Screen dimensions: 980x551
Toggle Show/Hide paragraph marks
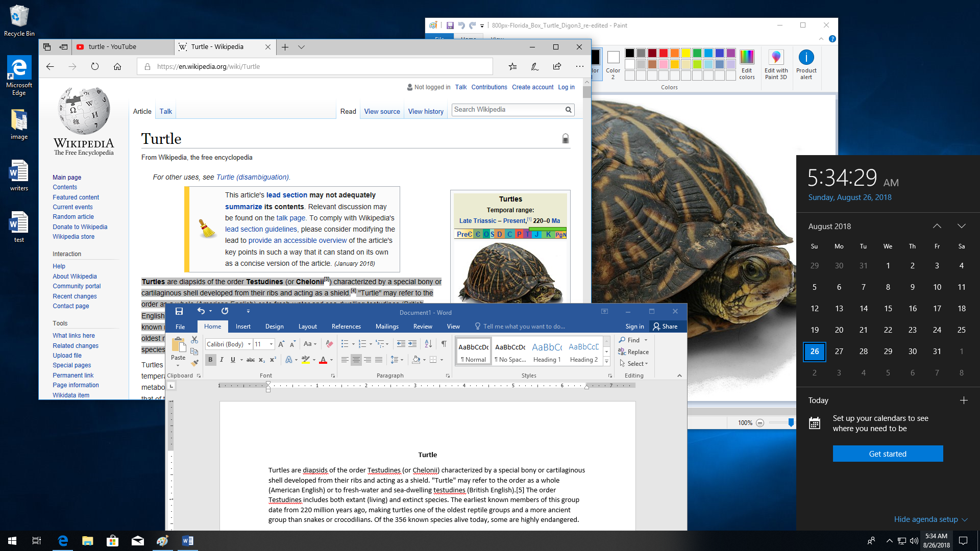click(x=445, y=342)
